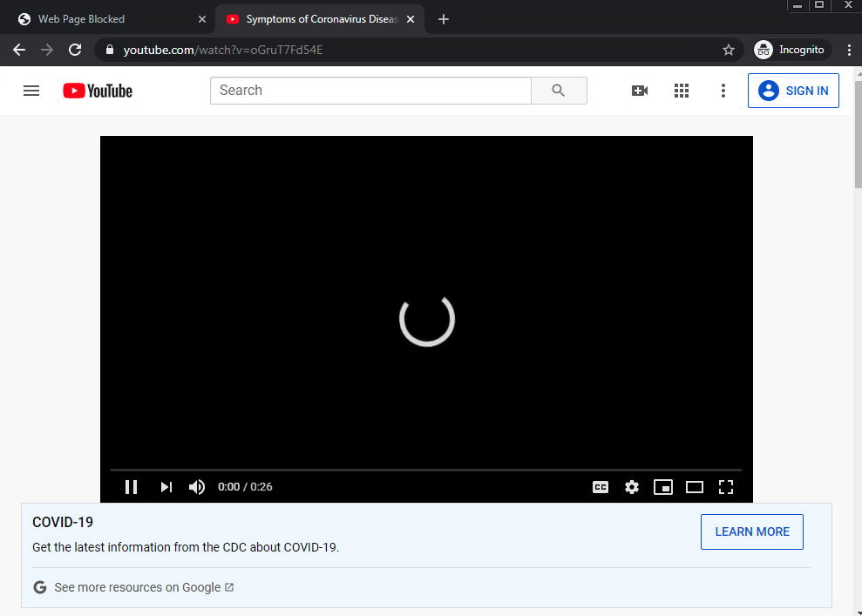Open Chrome's browser menu
The height and width of the screenshot is (616, 862).
[x=850, y=50]
